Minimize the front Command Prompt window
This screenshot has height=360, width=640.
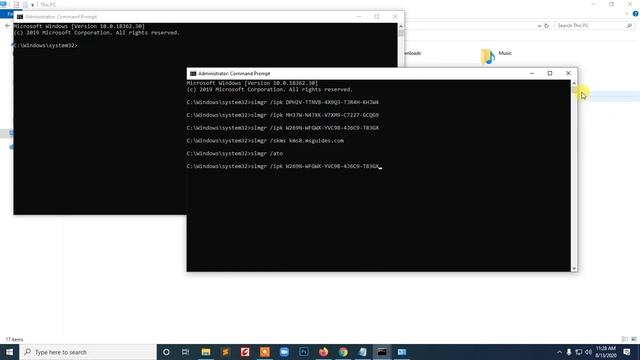pyautogui.click(x=532, y=73)
